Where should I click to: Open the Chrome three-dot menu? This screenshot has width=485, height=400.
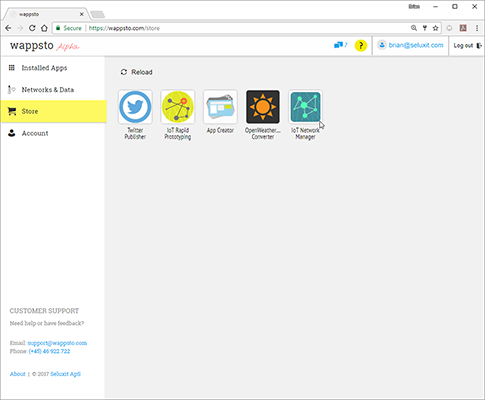[477, 28]
